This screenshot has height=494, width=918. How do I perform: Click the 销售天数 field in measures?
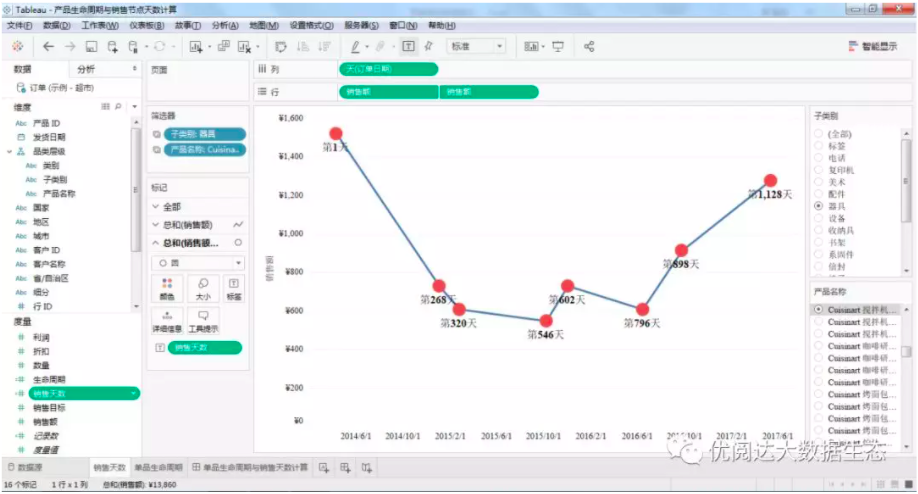(84, 393)
